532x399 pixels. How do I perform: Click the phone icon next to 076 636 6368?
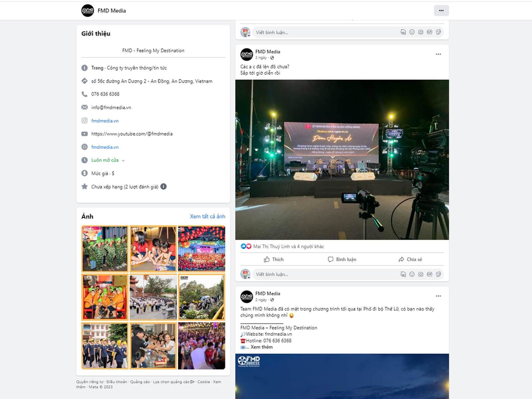click(84, 94)
